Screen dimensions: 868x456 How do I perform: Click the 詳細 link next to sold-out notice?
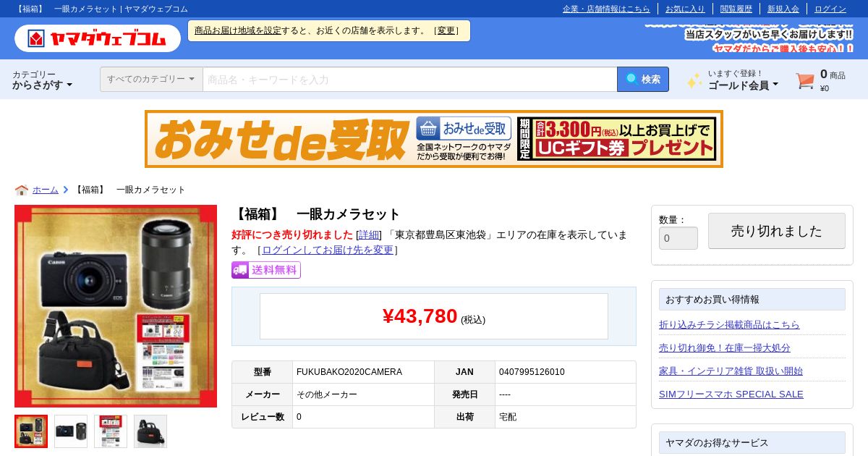point(369,235)
